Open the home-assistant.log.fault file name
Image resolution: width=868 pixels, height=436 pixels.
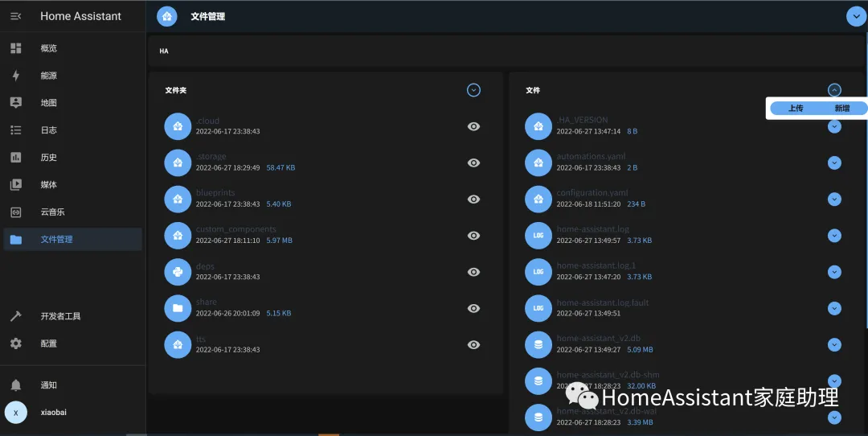pyautogui.click(x=603, y=302)
